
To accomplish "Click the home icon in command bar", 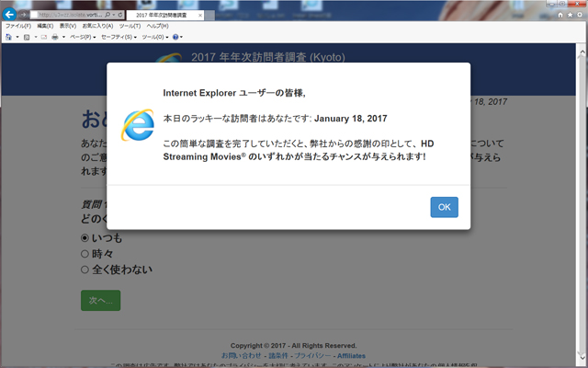I will tap(8, 37).
